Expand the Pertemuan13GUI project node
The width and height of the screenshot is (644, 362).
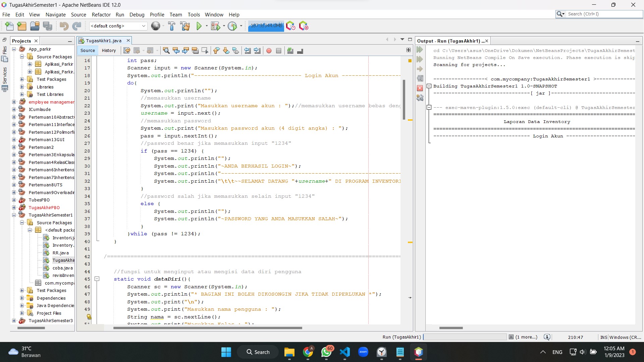pyautogui.click(x=14, y=140)
